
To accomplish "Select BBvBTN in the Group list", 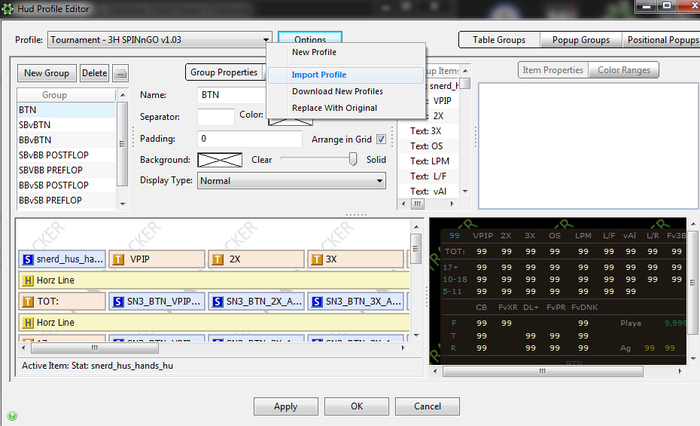I will (x=66, y=140).
